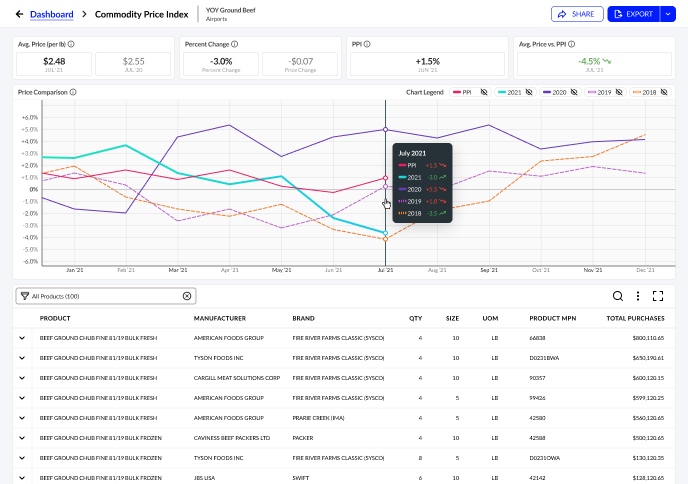Screen dimensions: 688x484
Task: Sort by the QTY column header
Action: [x=416, y=318]
